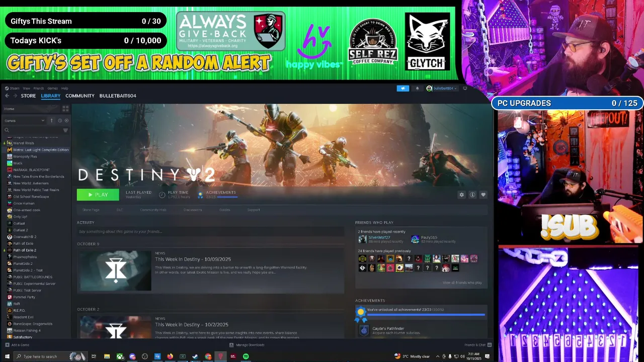Open the BULLETBAIT604 profile tab
Image resolution: width=644 pixels, height=362 pixels.
pyautogui.click(x=118, y=96)
